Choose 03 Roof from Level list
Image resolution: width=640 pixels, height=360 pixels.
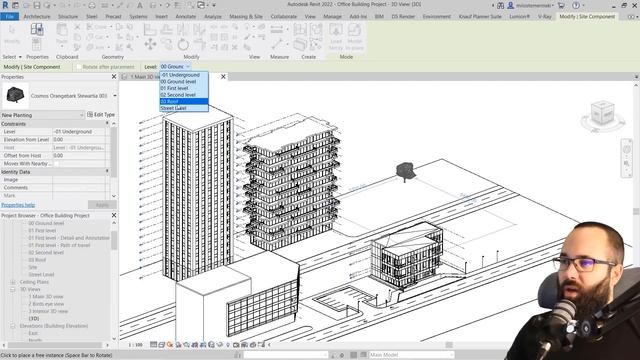pos(184,101)
